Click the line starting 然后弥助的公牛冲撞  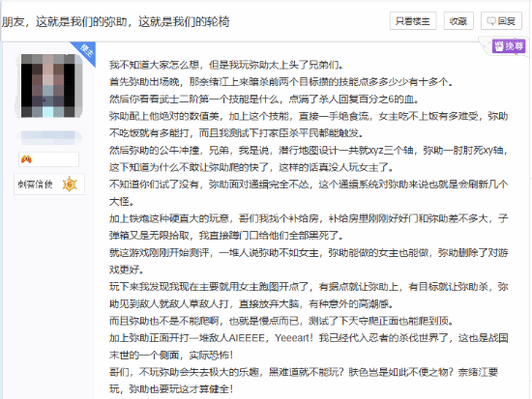coord(309,150)
